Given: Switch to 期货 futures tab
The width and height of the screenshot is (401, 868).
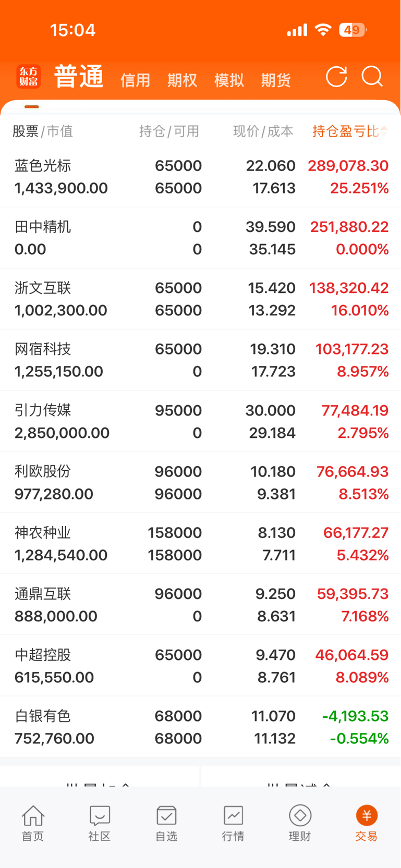Looking at the screenshot, I should 276,80.
